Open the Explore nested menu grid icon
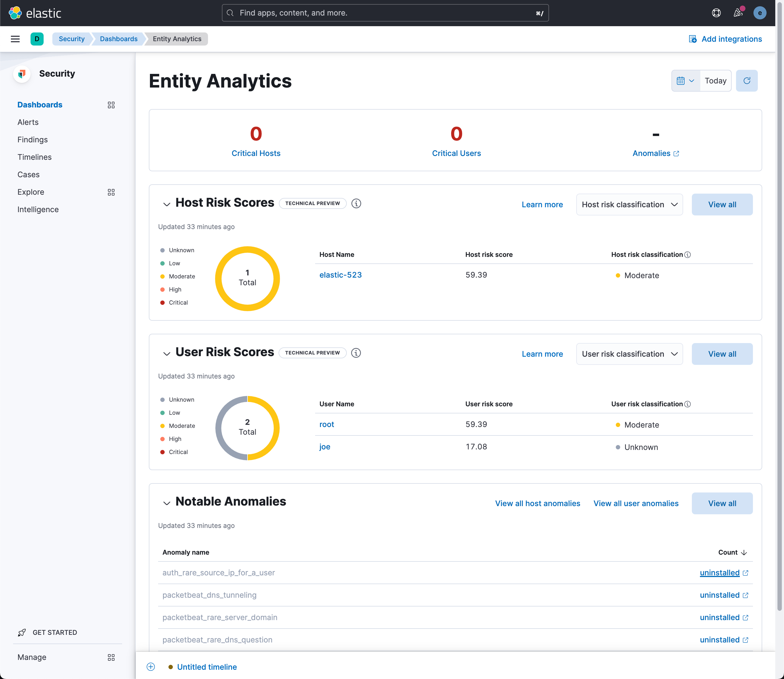 tap(111, 193)
